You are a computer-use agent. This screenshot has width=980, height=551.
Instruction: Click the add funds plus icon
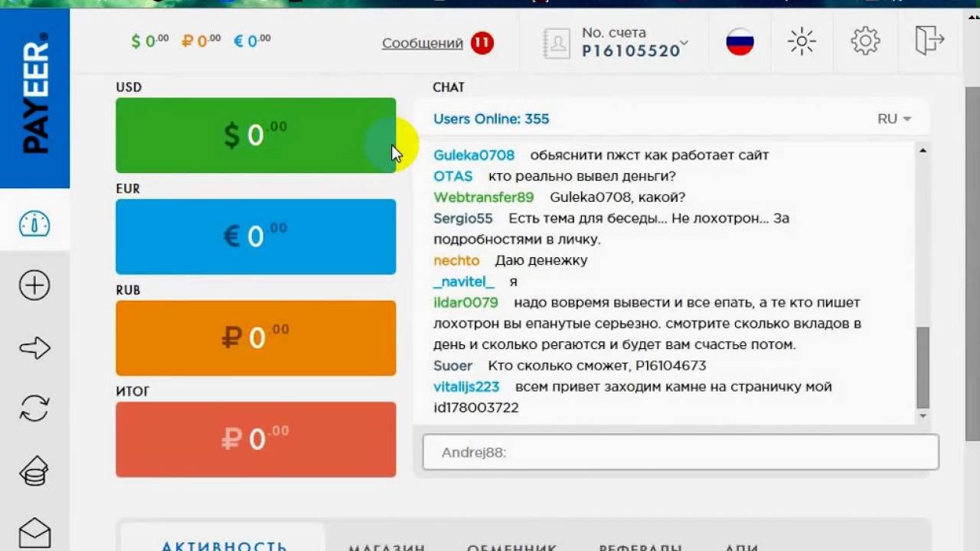(34, 286)
